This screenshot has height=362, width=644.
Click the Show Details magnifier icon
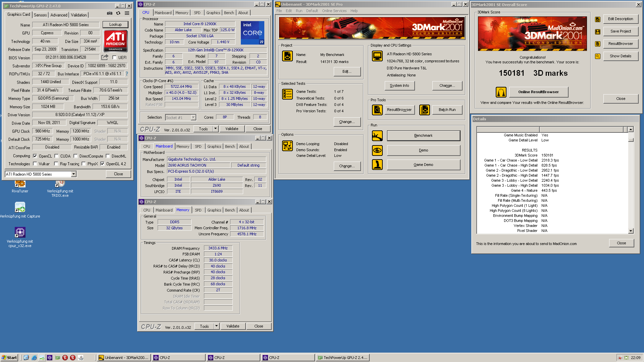pyautogui.click(x=598, y=56)
